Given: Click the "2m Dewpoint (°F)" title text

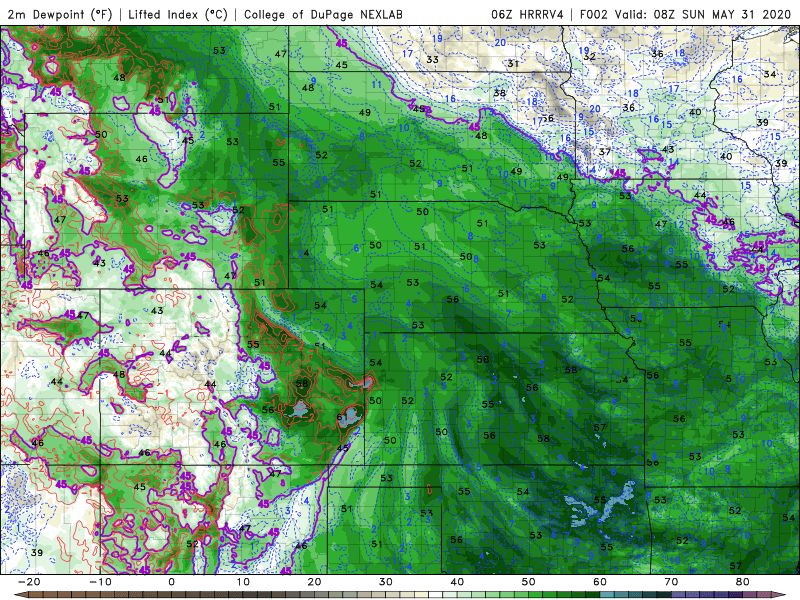Looking at the screenshot, I should (x=60, y=14).
